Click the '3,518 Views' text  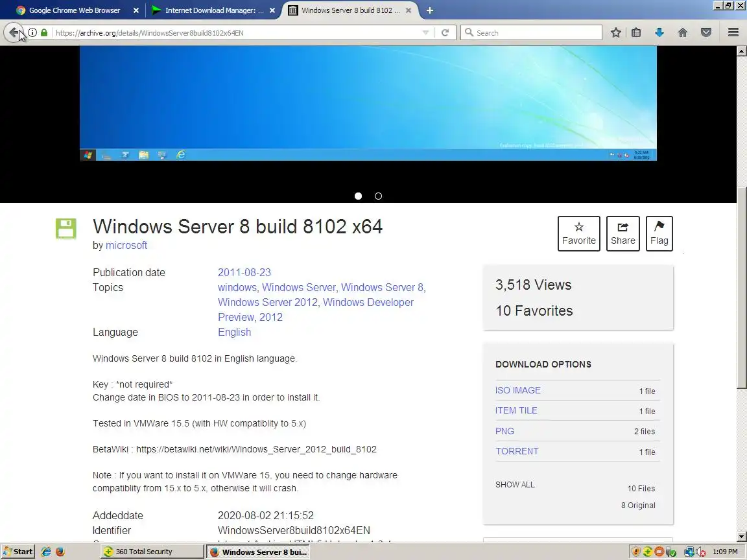533,285
